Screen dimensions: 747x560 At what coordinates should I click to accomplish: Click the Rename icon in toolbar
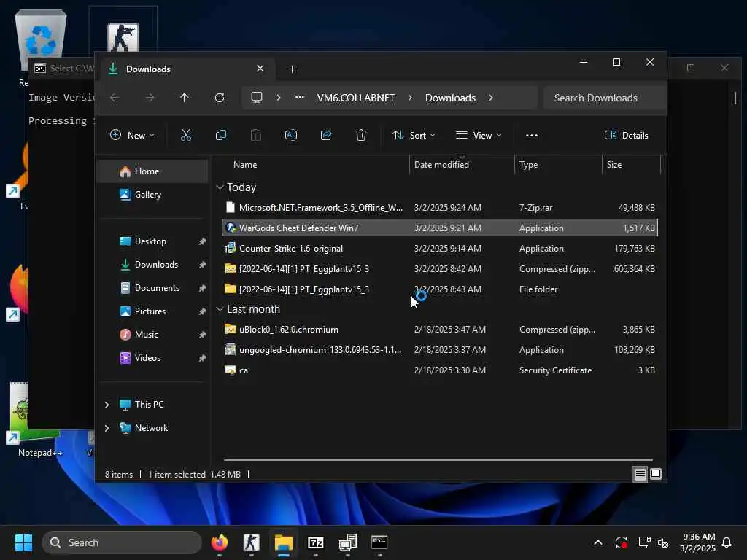290,135
